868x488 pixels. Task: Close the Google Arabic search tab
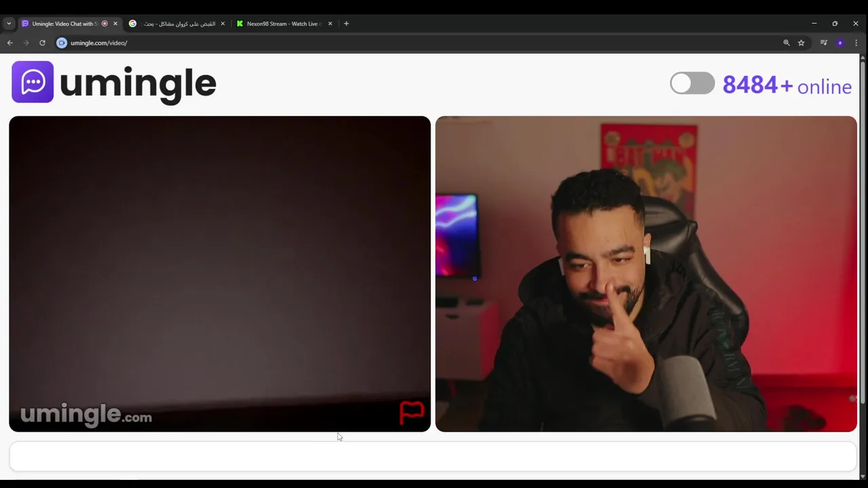[222, 24]
